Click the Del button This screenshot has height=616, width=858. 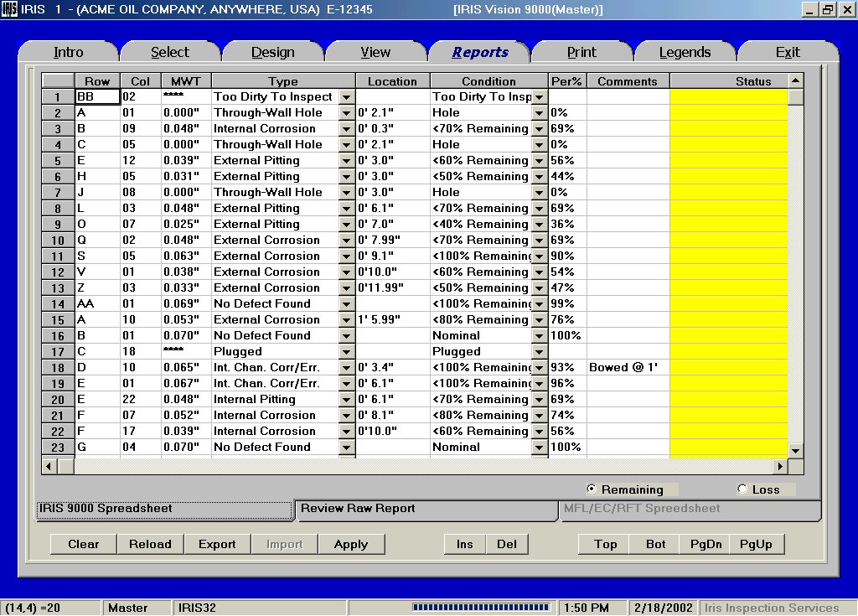(x=507, y=544)
